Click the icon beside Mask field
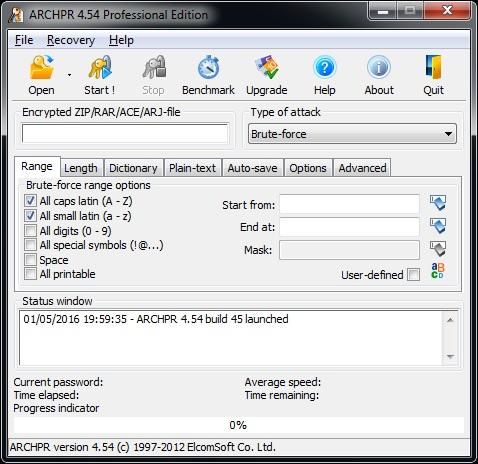 pyautogui.click(x=438, y=249)
